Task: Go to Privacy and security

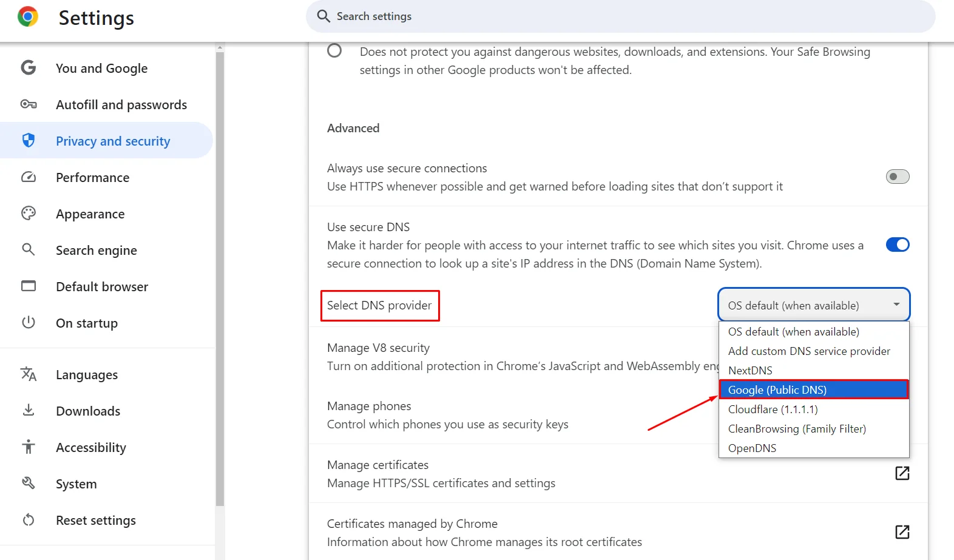Action: tap(106, 141)
